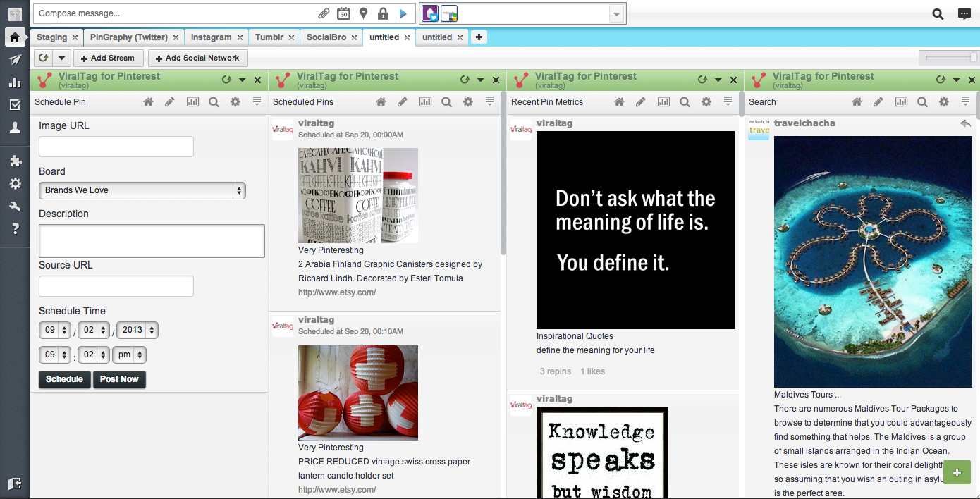Viewport: 980px width, 499px height.
Task: Open the swiss cross paper lantern thumbnail
Action: (358, 393)
